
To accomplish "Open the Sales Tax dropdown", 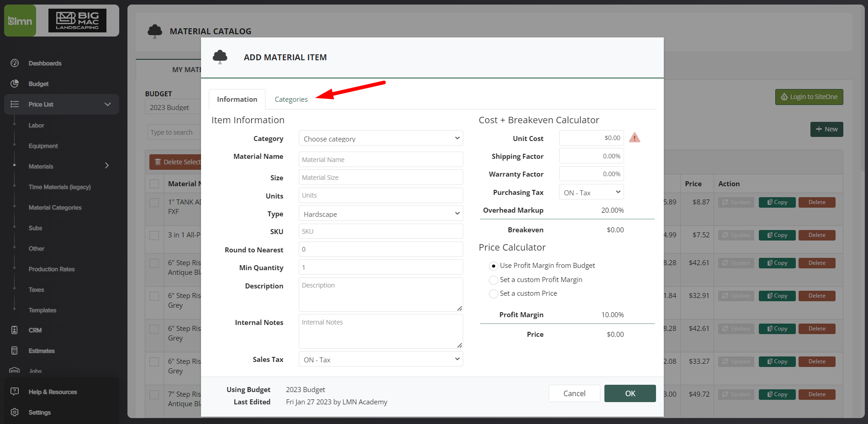I will coord(381,359).
